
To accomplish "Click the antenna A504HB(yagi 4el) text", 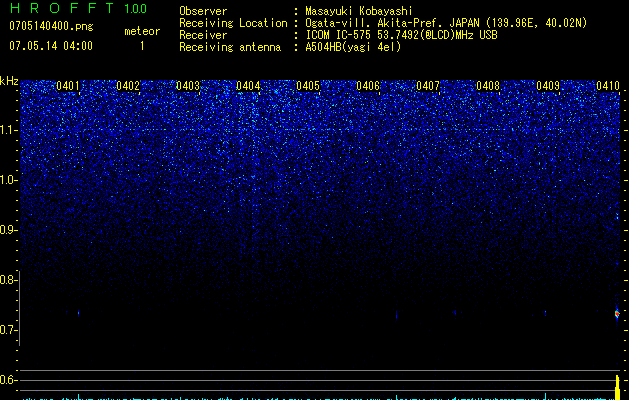I will click(353, 47).
